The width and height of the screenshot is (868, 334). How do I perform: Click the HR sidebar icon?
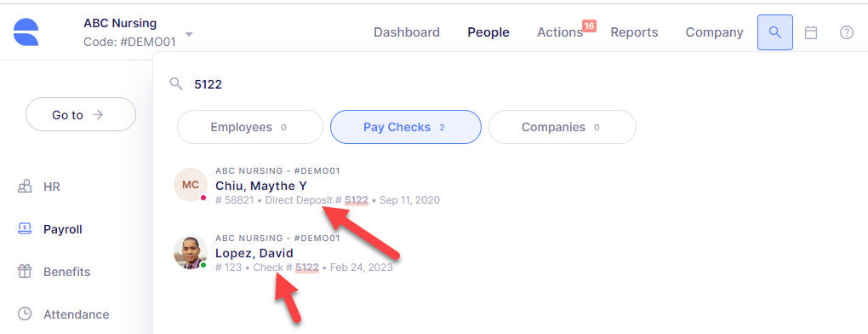pyautogui.click(x=25, y=187)
